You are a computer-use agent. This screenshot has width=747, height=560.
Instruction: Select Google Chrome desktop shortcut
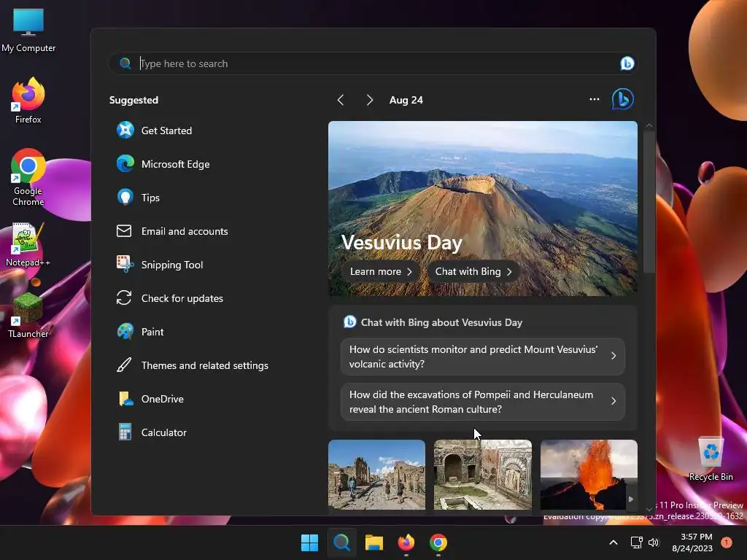pos(28,177)
